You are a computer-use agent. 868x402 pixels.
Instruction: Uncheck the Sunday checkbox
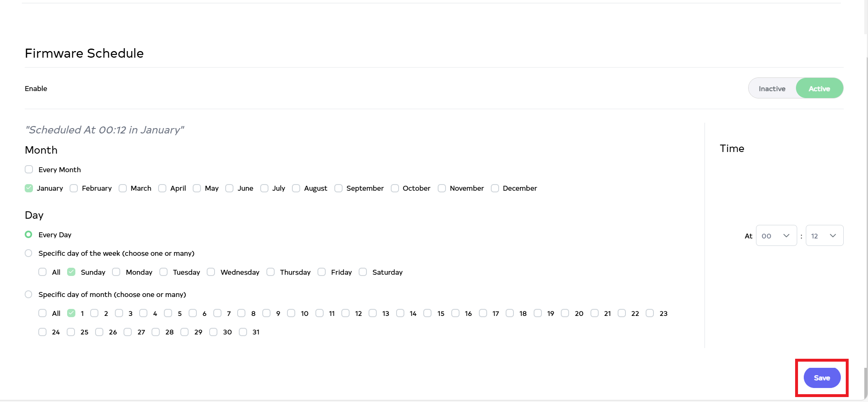click(x=71, y=272)
